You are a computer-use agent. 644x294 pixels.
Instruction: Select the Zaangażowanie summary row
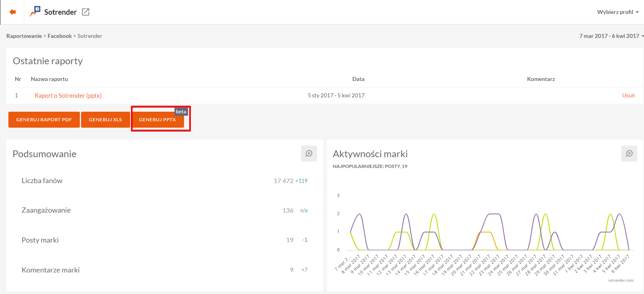point(164,210)
